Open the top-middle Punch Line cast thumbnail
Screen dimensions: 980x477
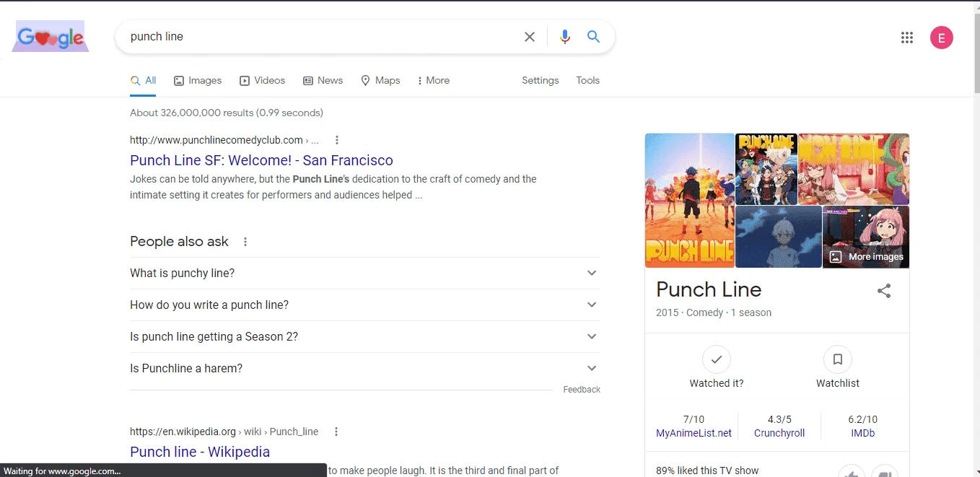pyautogui.click(x=766, y=169)
